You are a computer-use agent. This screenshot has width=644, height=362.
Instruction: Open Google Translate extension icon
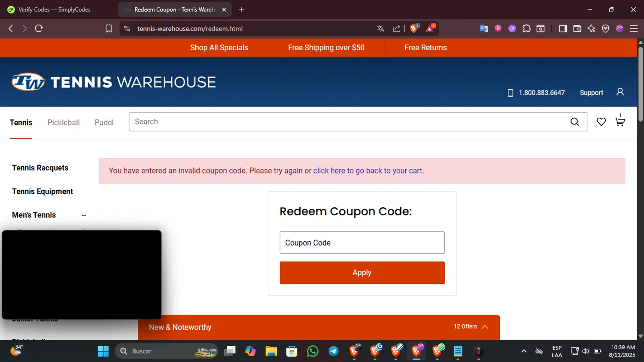[x=484, y=28]
